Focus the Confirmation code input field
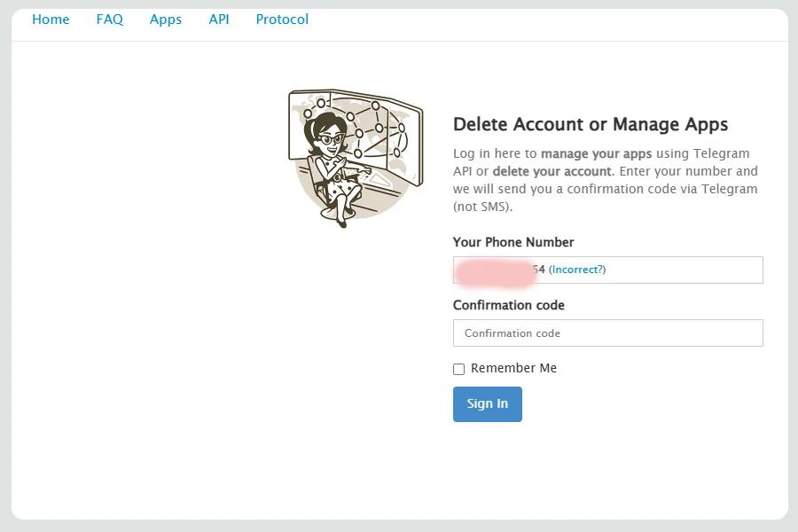798x532 pixels. tap(607, 333)
